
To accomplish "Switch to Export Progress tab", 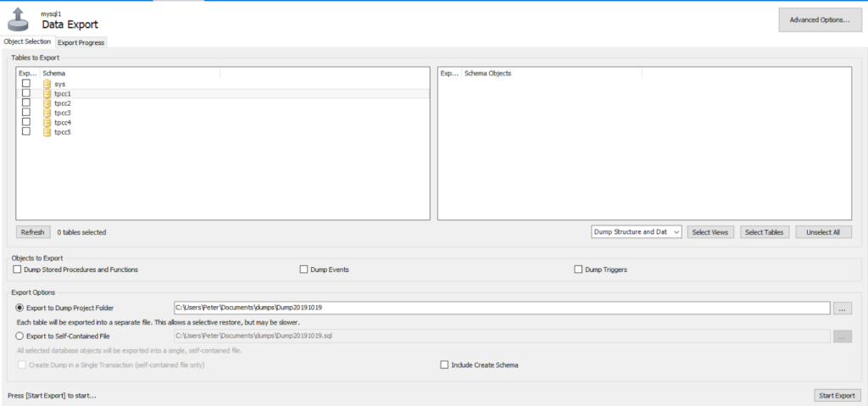I will click(81, 42).
